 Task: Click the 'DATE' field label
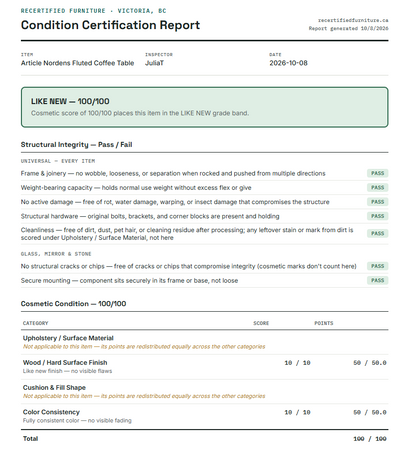coord(275,55)
